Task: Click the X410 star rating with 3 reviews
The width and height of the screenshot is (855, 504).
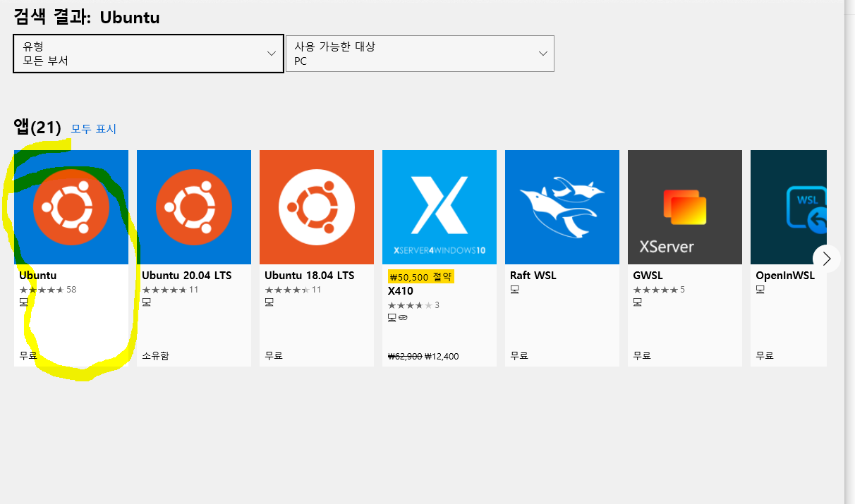Action: pos(413,305)
